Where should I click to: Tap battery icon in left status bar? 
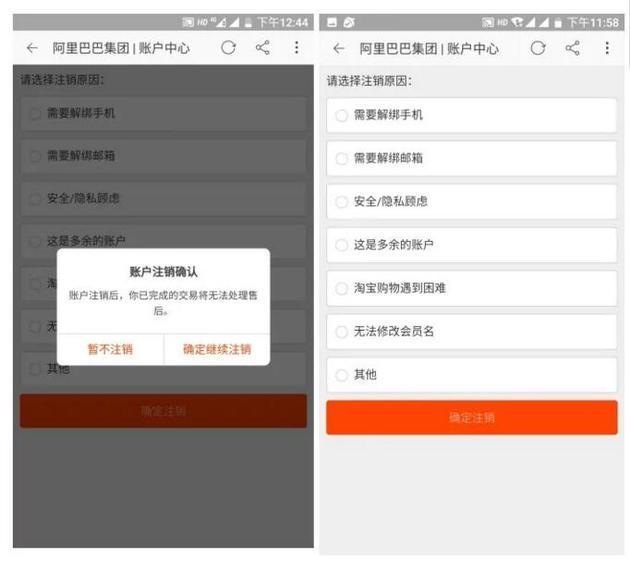point(248,23)
